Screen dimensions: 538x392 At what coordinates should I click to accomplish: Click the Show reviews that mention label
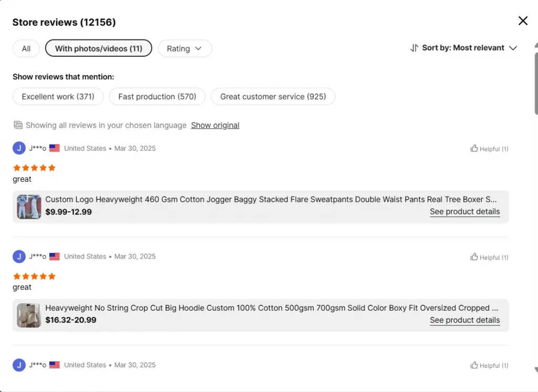64,77
